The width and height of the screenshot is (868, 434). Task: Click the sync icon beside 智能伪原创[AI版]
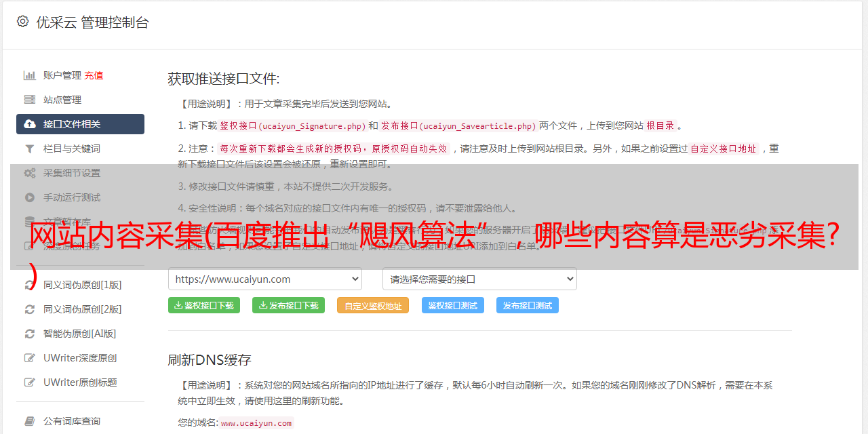30,334
